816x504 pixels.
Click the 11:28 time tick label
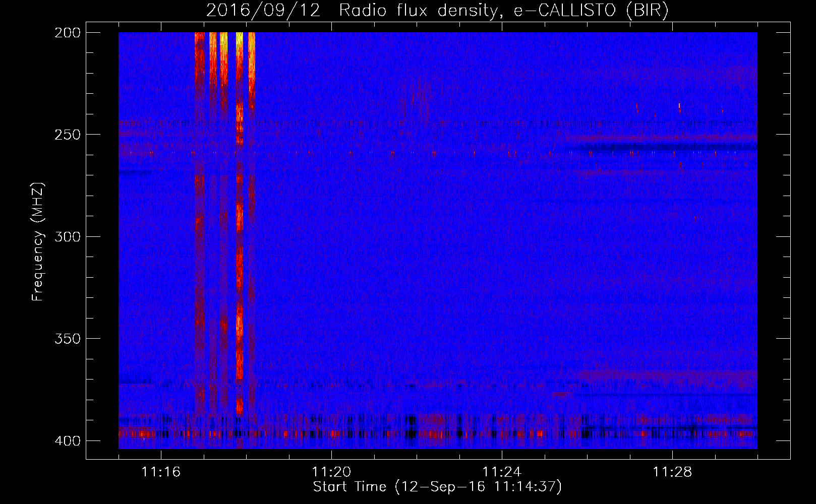pyautogui.click(x=672, y=472)
